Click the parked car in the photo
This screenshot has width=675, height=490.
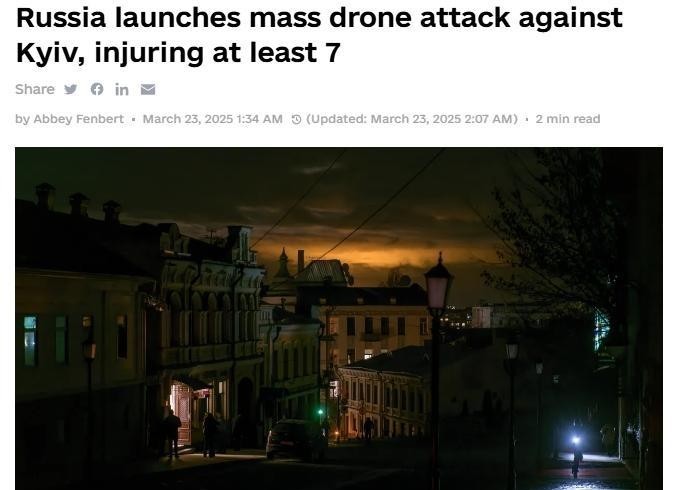[295, 440]
